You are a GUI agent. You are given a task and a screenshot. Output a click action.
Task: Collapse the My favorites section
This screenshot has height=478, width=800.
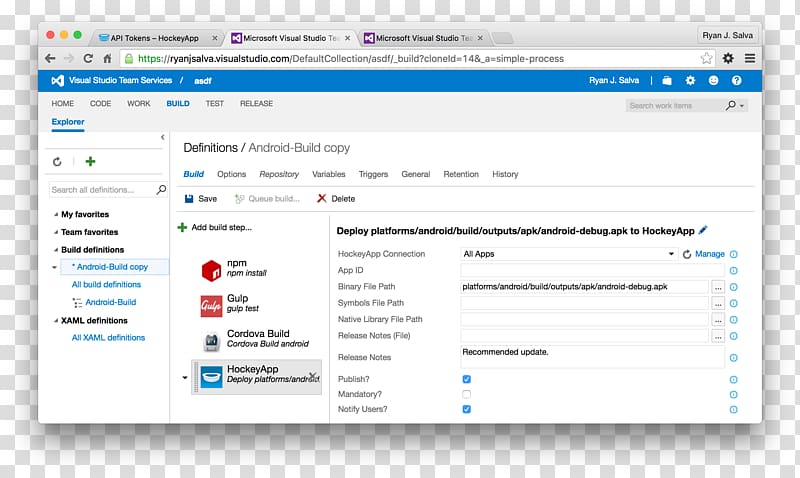(x=56, y=215)
